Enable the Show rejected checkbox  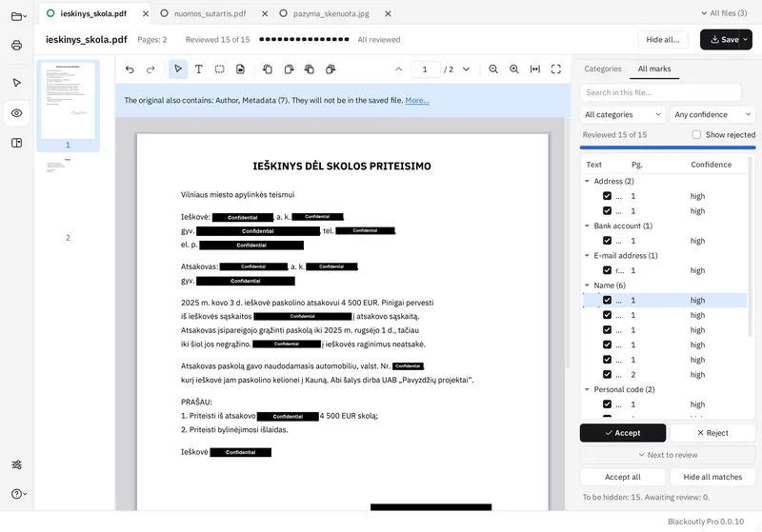click(696, 134)
